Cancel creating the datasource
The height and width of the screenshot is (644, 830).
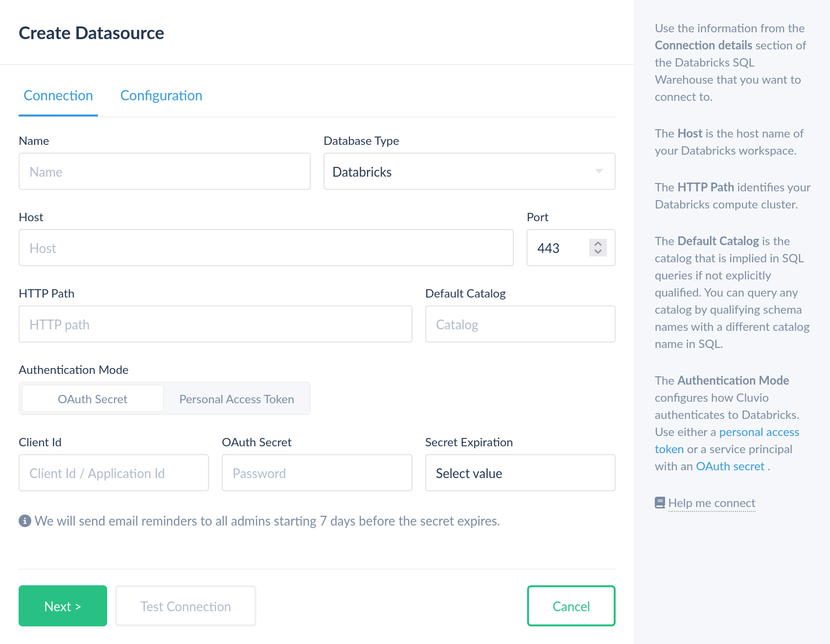coord(571,606)
